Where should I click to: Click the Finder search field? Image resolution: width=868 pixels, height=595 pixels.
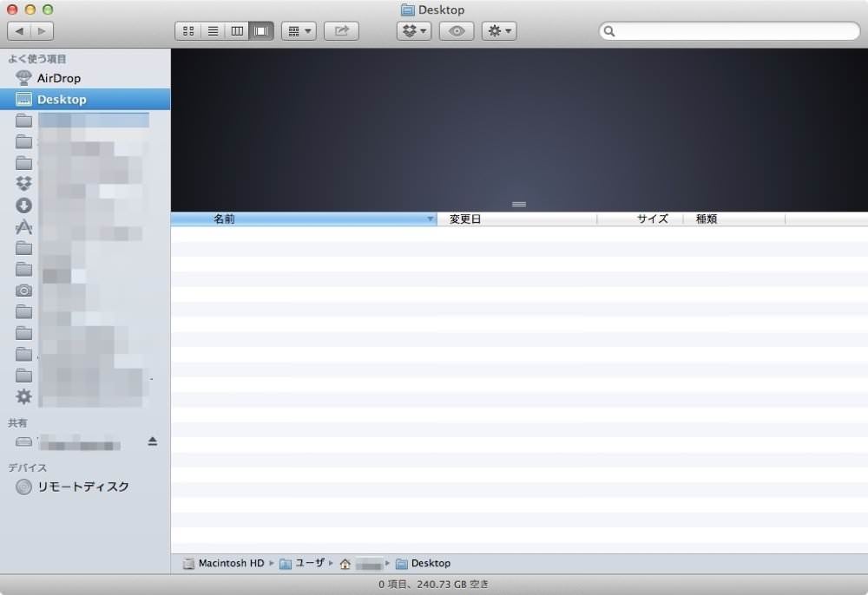(x=730, y=31)
